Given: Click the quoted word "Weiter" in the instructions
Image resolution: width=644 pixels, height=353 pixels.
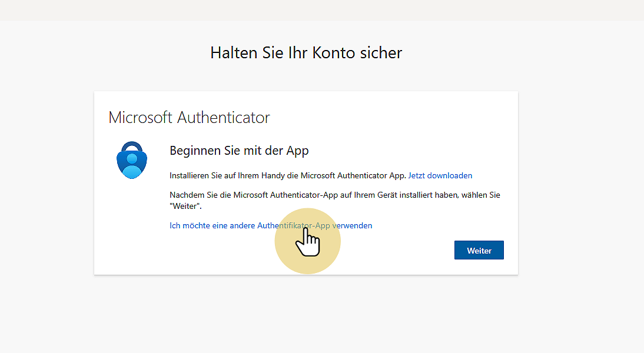Looking at the screenshot, I should 185,207.
